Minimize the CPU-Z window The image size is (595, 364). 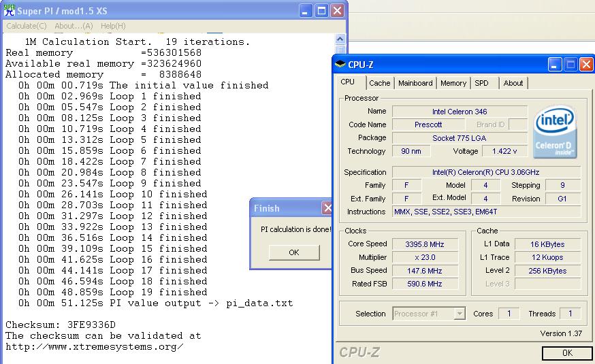click(554, 65)
